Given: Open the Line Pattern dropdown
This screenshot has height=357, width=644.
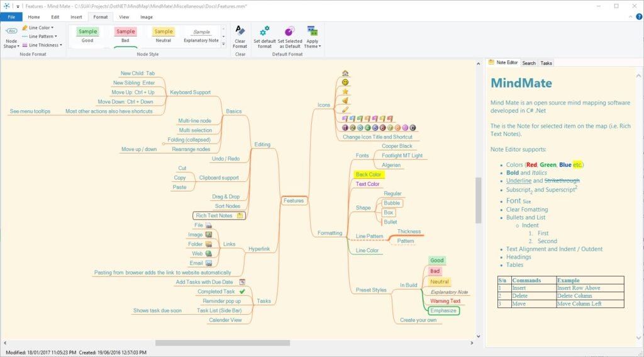Looking at the screenshot, I should 40,36.
